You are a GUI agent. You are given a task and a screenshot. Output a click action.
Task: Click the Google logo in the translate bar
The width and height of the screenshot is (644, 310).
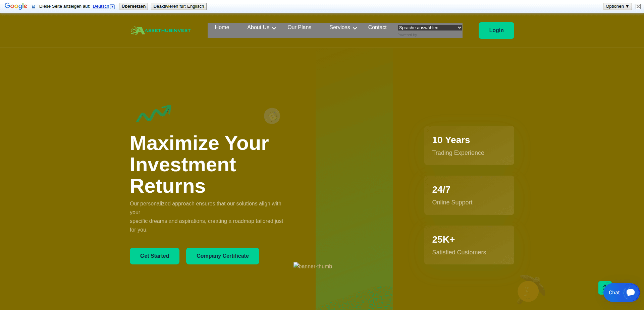click(15, 6)
